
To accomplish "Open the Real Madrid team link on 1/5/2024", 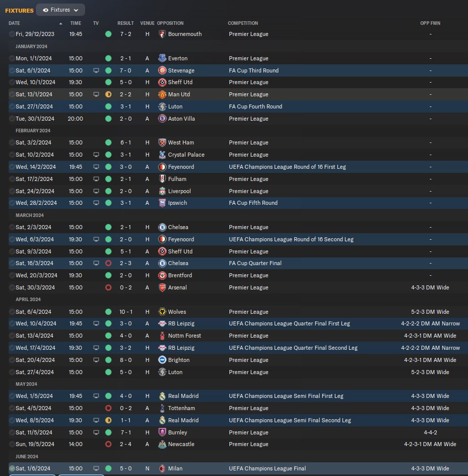I will [183, 396].
